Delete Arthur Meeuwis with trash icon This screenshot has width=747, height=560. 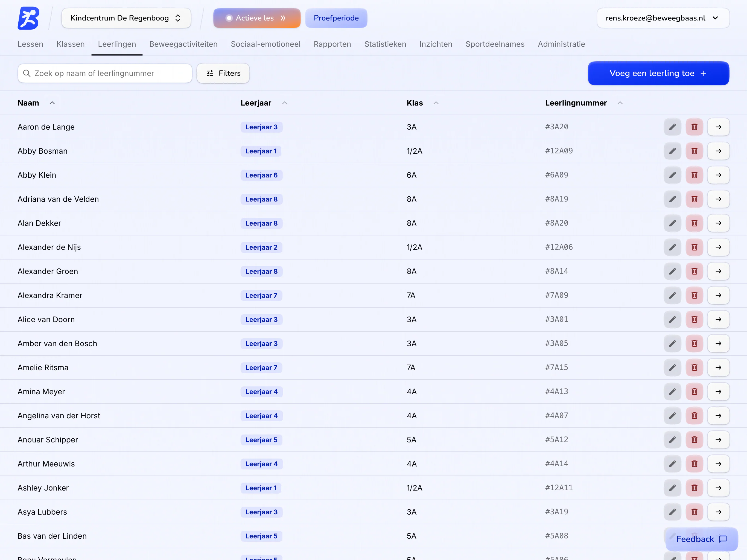click(x=694, y=464)
